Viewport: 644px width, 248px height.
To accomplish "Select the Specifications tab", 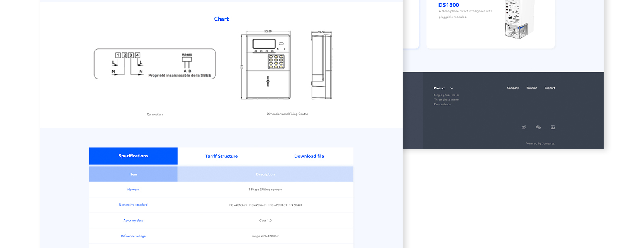I will click(133, 156).
